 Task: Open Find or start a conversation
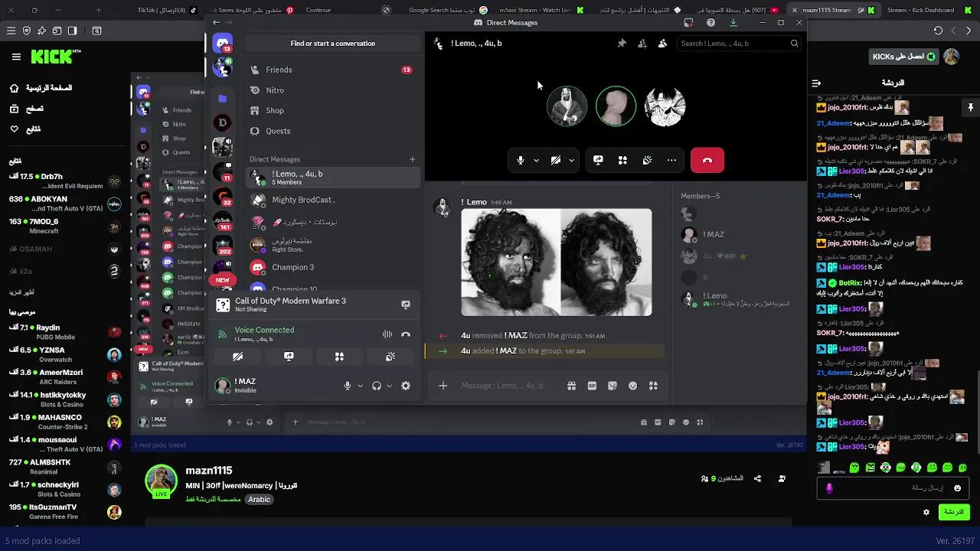pyautogui.click(x=333, y=44)
